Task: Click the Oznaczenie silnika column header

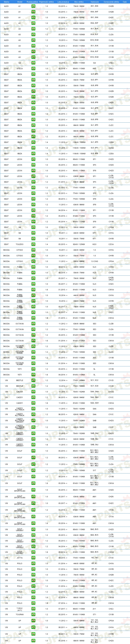Action: [x=111, y=2]
